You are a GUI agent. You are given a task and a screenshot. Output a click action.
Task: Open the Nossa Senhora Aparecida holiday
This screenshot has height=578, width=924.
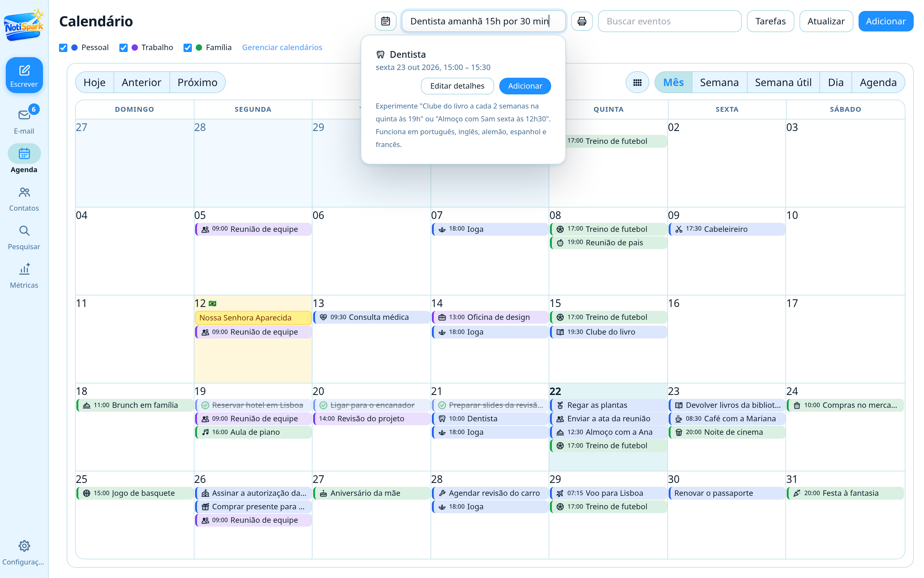[x=253, y=318]
